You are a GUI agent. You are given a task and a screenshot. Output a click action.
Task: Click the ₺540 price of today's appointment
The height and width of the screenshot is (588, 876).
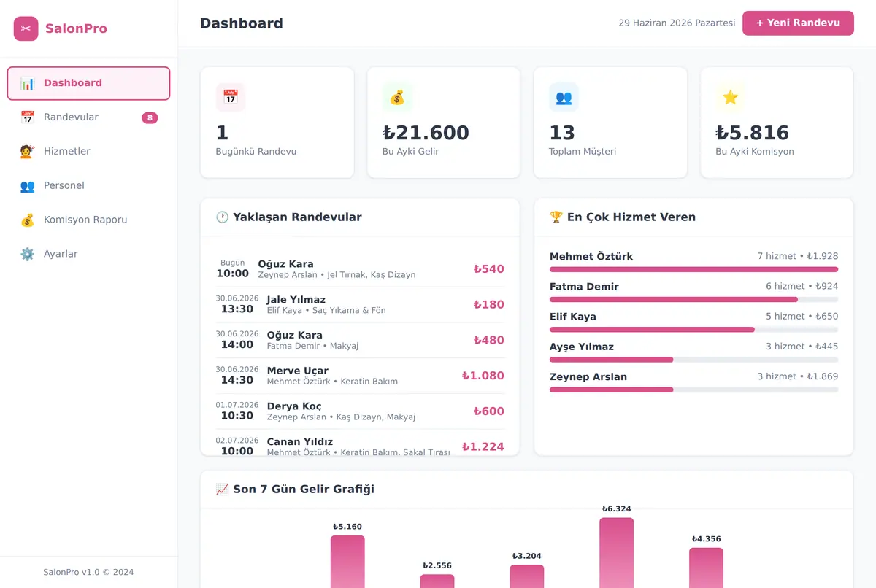click(x=489, y=269)
